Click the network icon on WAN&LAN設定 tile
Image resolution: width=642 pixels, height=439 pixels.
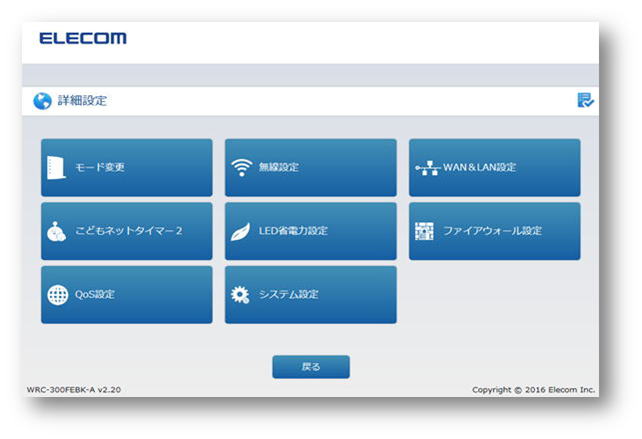click(x=427, y=168)
